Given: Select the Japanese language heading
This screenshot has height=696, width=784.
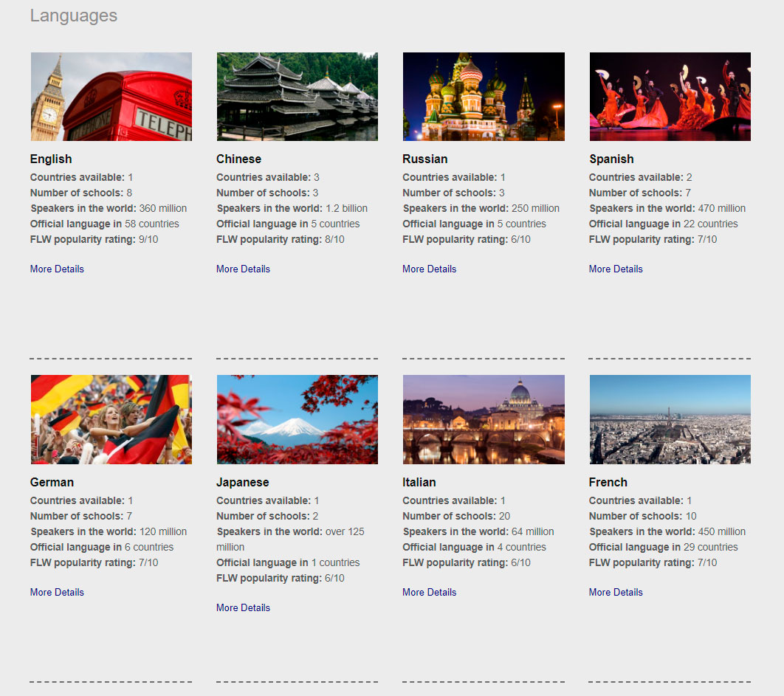Looking at the screenshot, I should [242, 482].
